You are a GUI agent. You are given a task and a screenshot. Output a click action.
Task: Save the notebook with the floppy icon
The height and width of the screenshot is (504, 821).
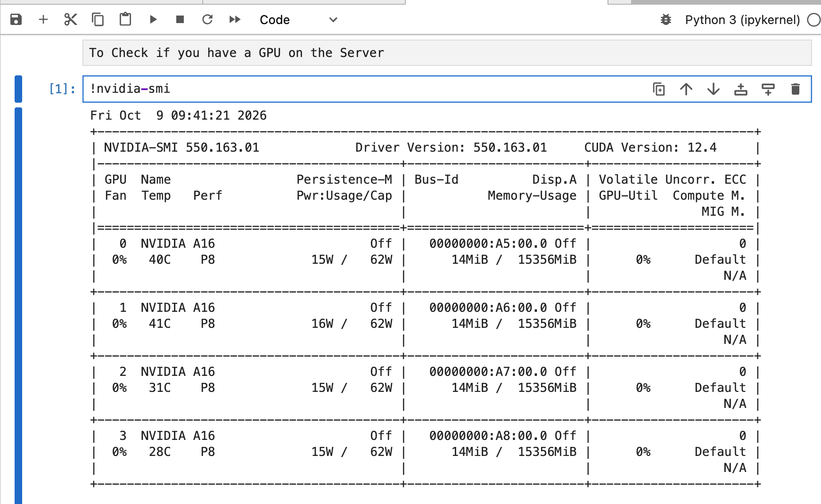16,19
